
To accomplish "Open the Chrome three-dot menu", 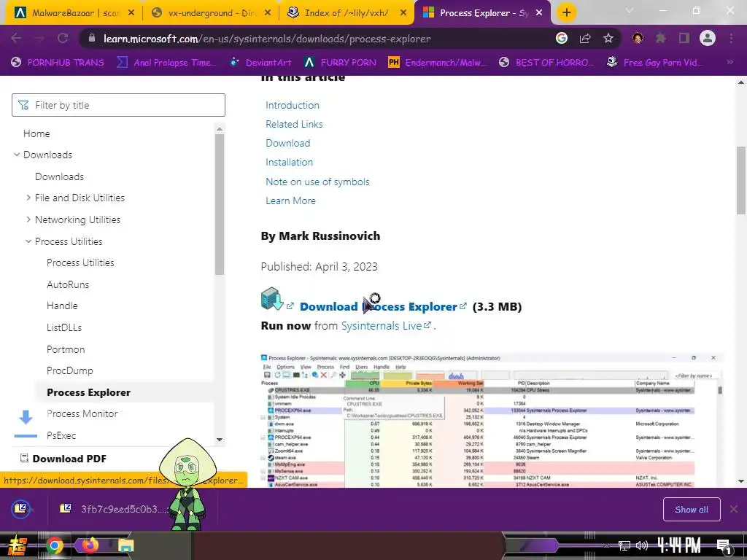I will [x=731, y=39].
